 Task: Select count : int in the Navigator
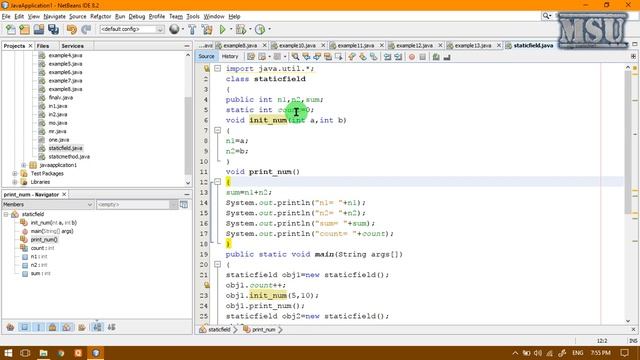pos(42,248)
